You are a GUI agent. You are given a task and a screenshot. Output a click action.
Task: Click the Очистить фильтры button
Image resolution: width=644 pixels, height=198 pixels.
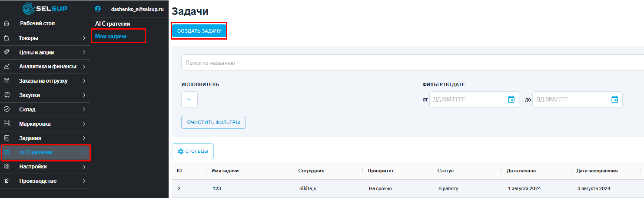point(213,123)
